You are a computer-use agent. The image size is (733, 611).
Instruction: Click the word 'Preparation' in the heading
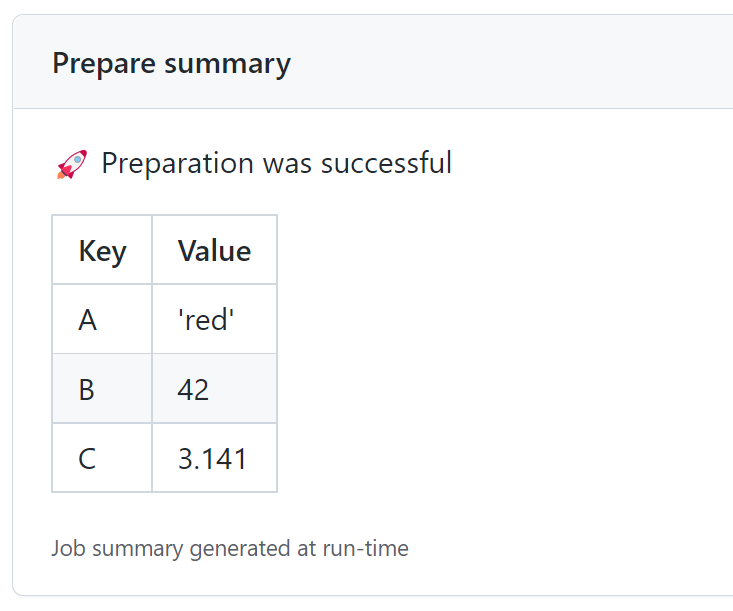point(178,164)
